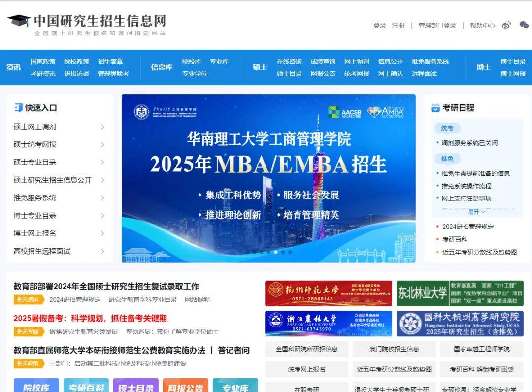The width and height of the screenshot is (532, 392).
Task: Select the active carousel indicator dot
Action: [x=275, y=252]
